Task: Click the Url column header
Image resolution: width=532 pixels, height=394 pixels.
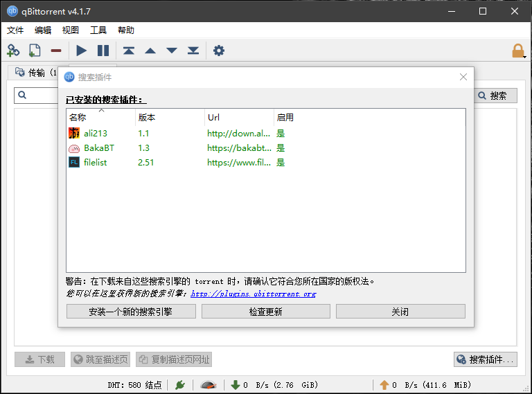Action: (x=239, y=117)
